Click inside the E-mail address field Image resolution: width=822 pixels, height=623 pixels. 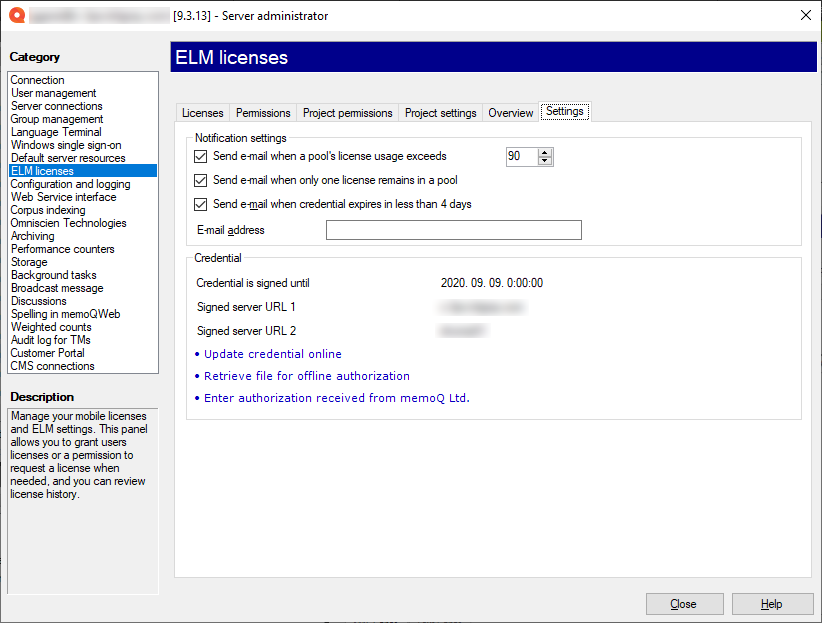point(452,230)
